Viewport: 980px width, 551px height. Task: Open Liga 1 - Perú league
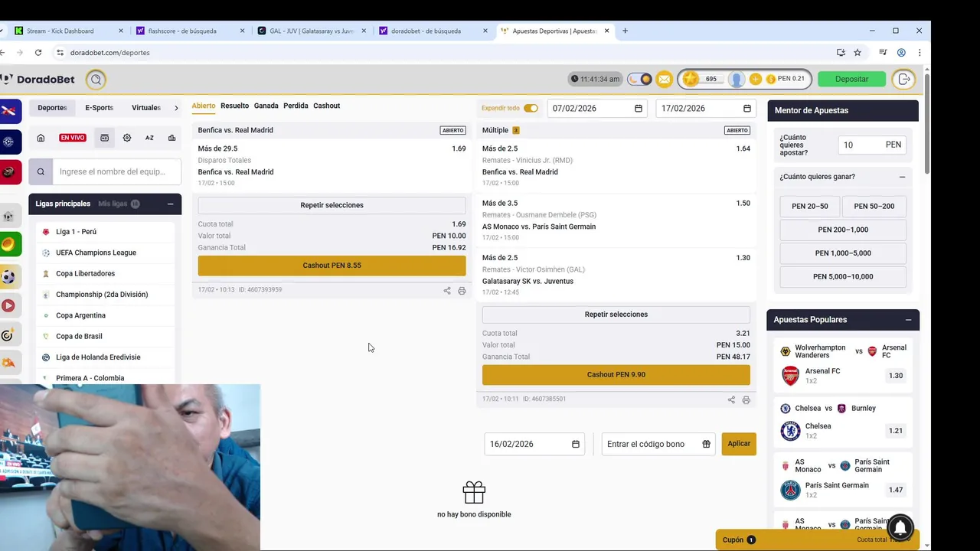pos(76,232)
